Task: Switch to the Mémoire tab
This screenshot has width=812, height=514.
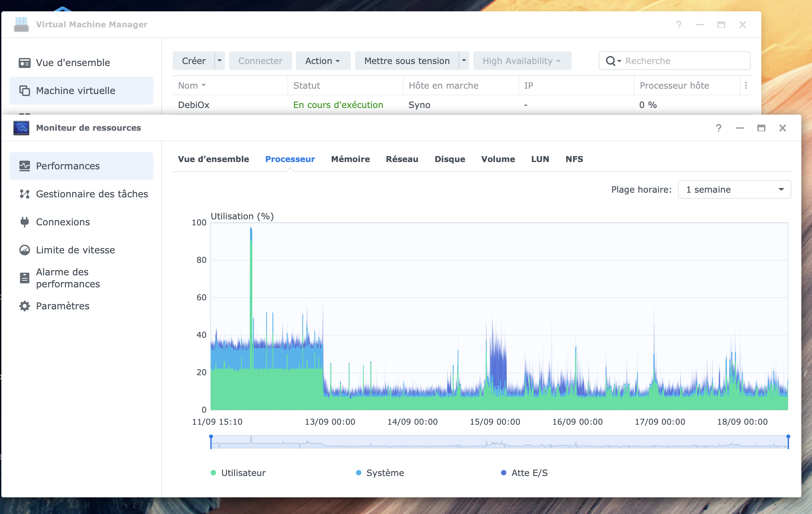Action: (350, 159)
